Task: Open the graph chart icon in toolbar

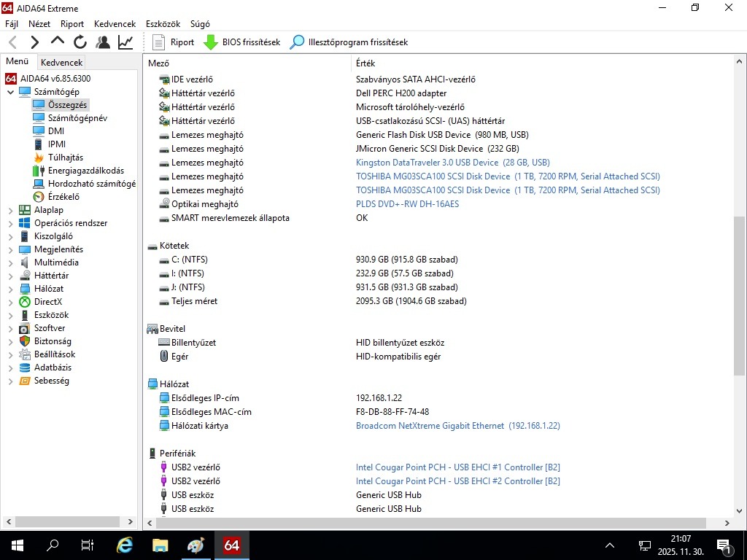Action: [125, 42]
